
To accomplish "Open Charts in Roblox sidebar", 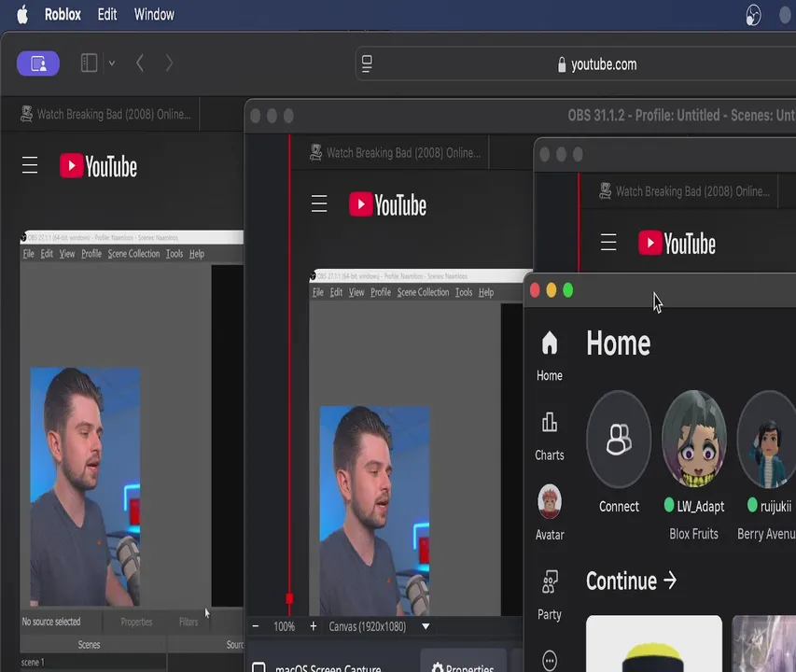I will pyautogui.click(x=550, y=436).
